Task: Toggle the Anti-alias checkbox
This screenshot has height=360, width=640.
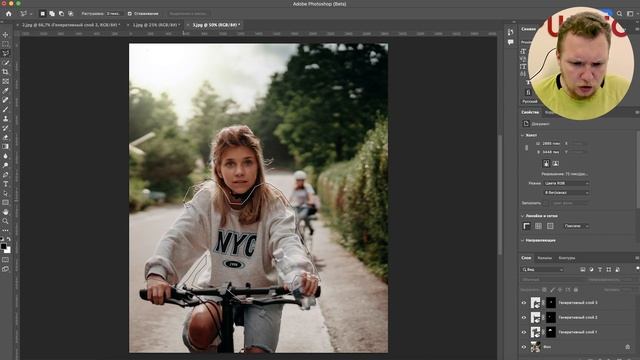Action: [130, 13]
